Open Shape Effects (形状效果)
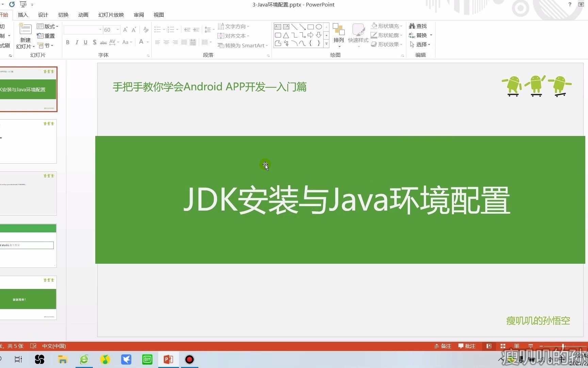The width and height of the screenshot is (588, 368). tap(387, 44)
